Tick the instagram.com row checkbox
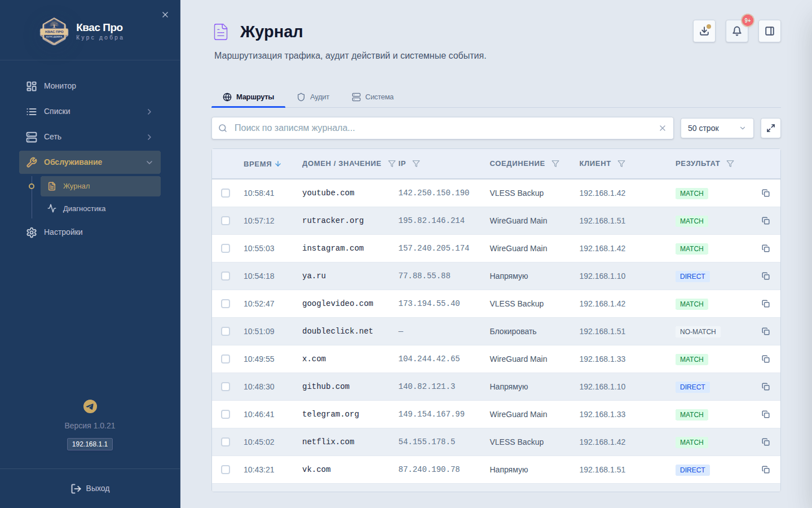 pyautogui.click(x=226, y=248)
